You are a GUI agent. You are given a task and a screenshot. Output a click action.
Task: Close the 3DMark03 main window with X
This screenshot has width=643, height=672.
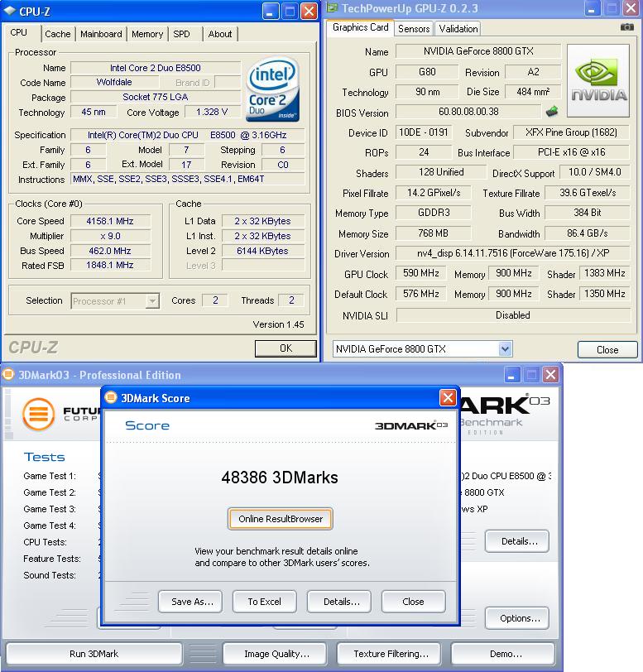coord(551,375)
